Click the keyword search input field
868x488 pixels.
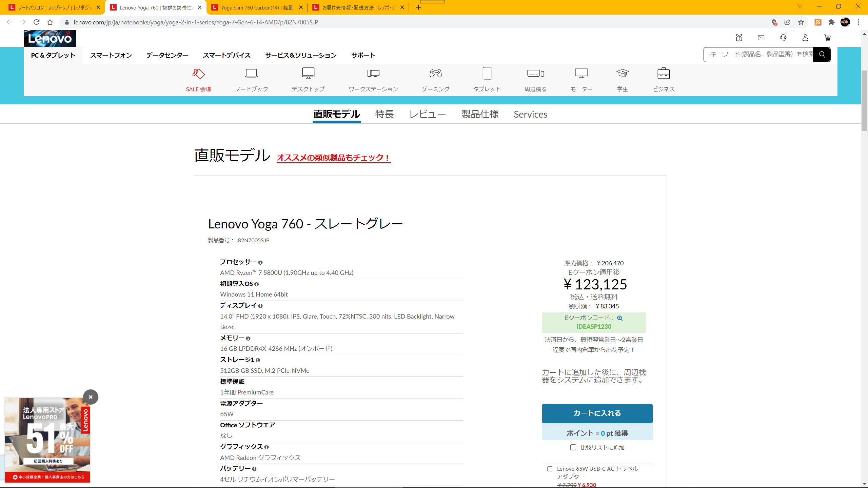tap(758, 55)
